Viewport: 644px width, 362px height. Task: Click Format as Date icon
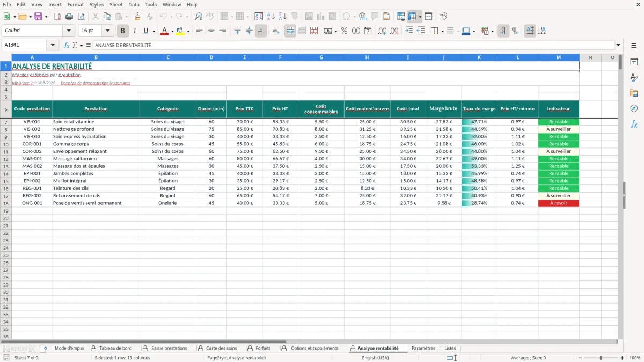[368, 31]
